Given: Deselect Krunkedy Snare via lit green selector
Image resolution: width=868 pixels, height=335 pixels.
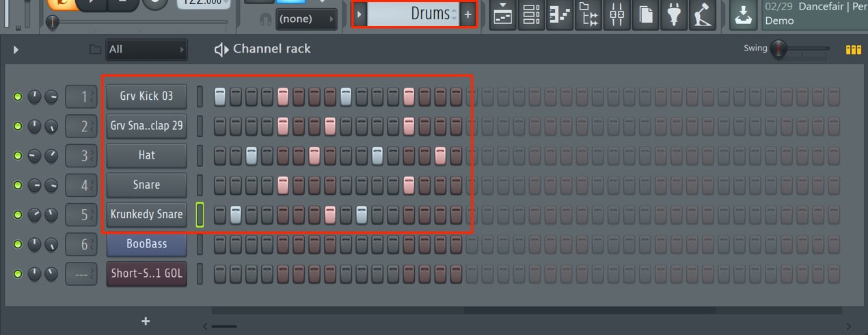Looking at the screenshot, I should (200, 215).
